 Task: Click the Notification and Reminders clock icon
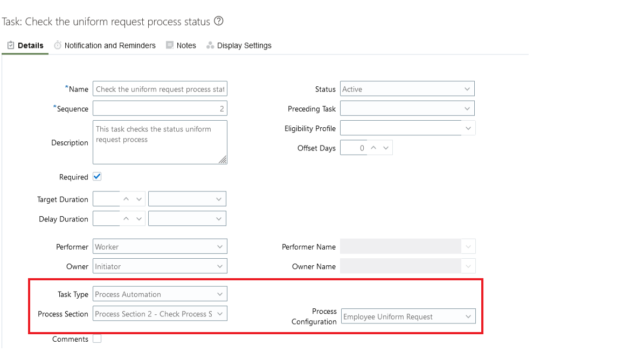click(58, 45)
